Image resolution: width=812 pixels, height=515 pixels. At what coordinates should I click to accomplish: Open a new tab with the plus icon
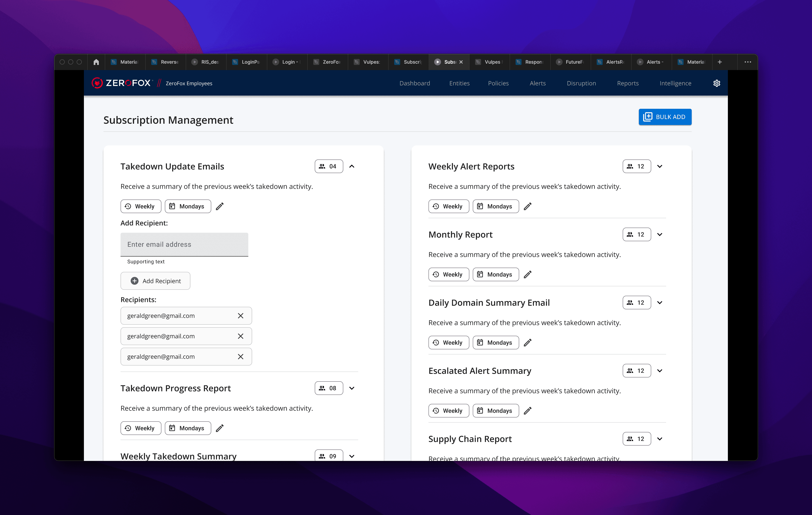click(x=720, y=62)
